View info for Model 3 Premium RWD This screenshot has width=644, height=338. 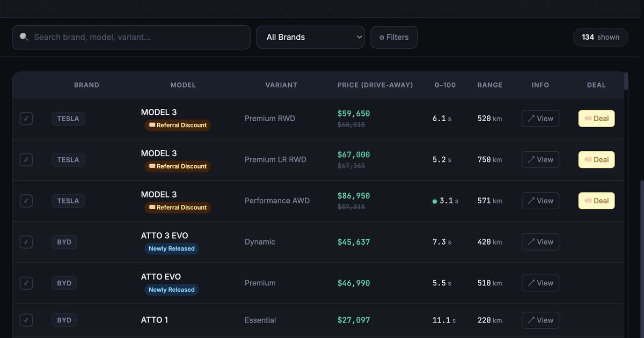click(x=540, y=119)
